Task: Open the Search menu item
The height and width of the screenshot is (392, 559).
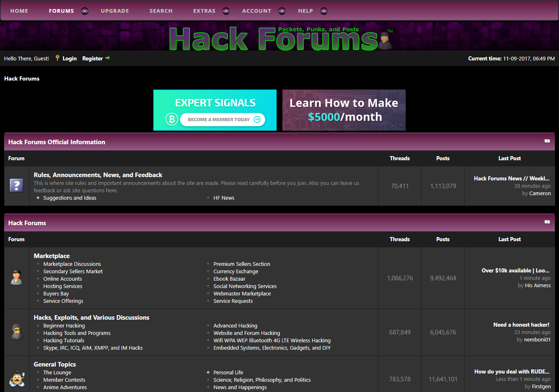Action: point(161,11)
